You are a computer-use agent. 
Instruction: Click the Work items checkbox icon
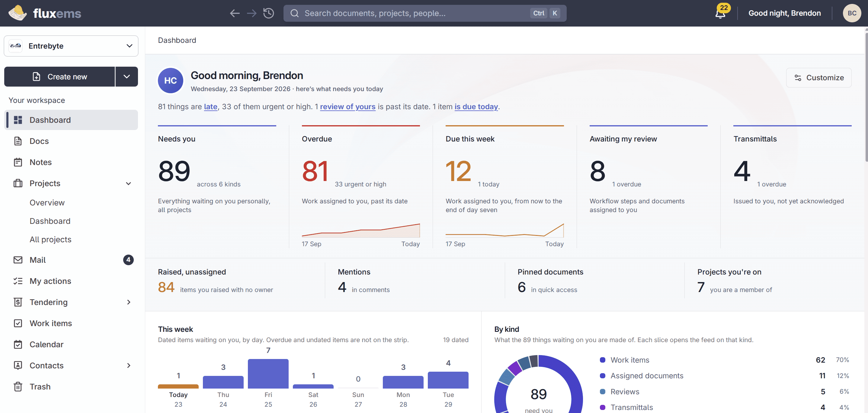[18, 323]
